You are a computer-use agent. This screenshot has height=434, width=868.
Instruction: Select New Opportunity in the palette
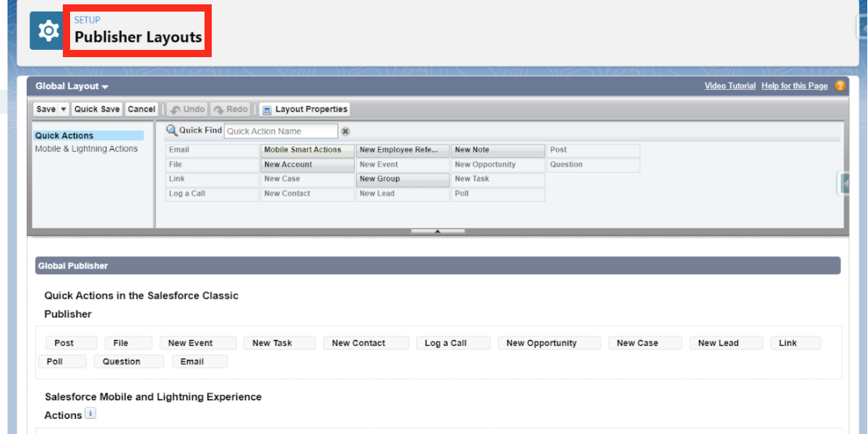click(x=498, y=165)
